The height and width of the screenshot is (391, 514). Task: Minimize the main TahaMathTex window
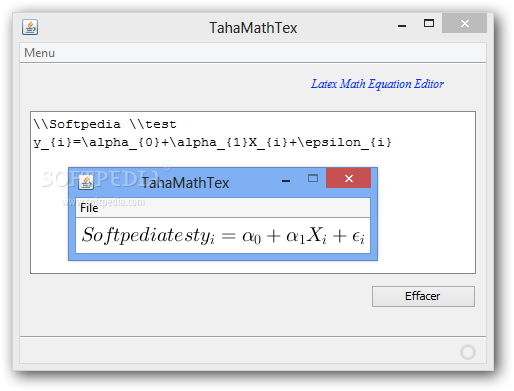tap(402, 26)
